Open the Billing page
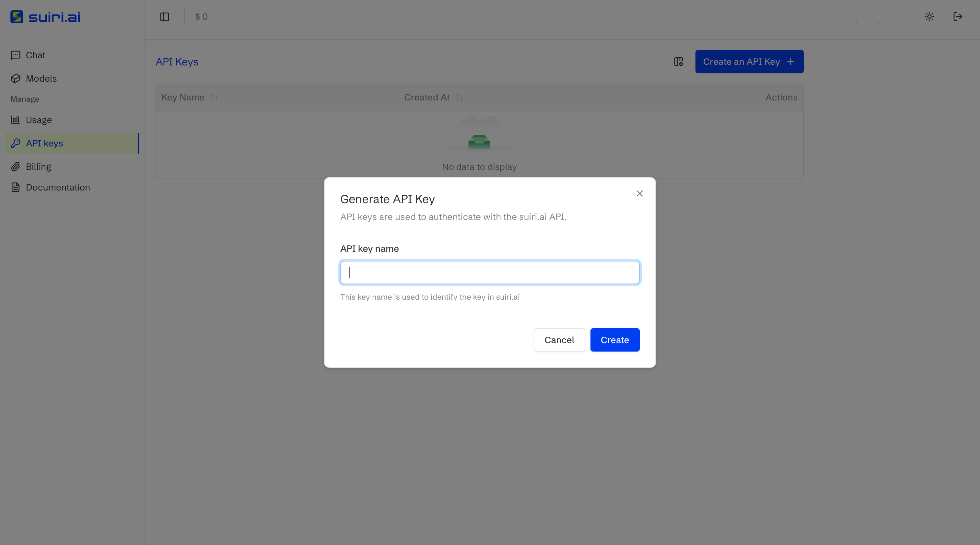Image resolution: width=980 pixels, height=545 pixels. (x=72, y=167)
